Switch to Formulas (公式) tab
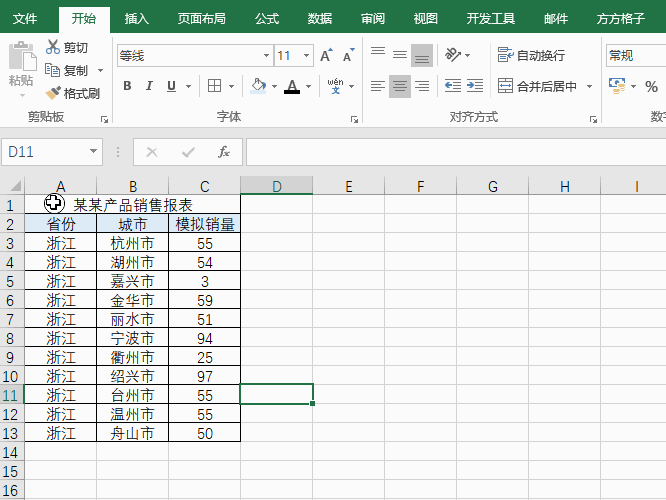666x500 pixels. 267,19
